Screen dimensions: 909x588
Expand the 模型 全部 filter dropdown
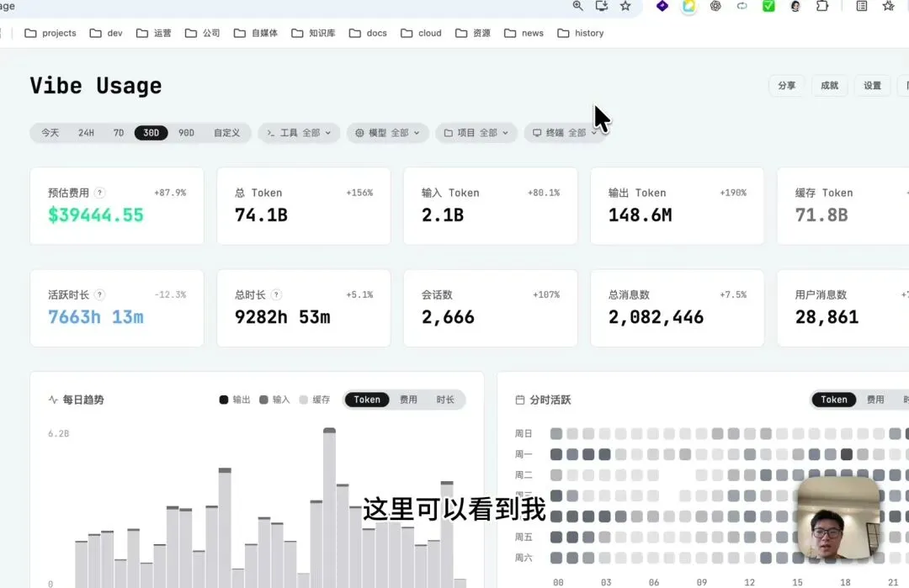click(387, 133)
